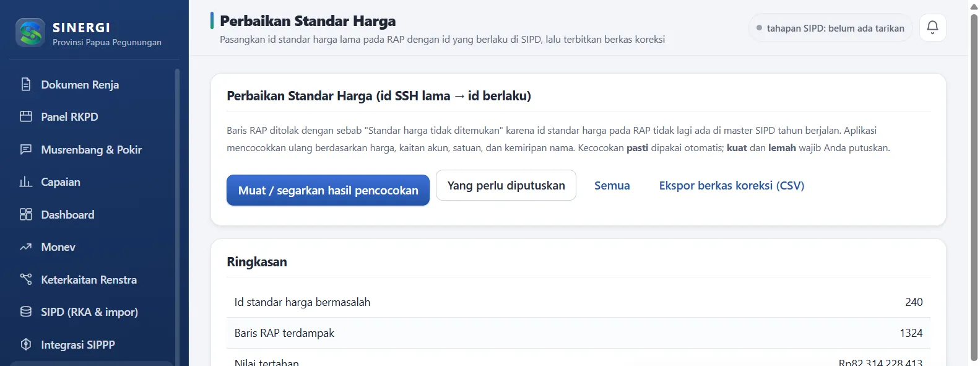The image size is (980, 366).
Task: Click tahapan SIPD status badge
Action: pyautogui.click(x=830, y=28)
